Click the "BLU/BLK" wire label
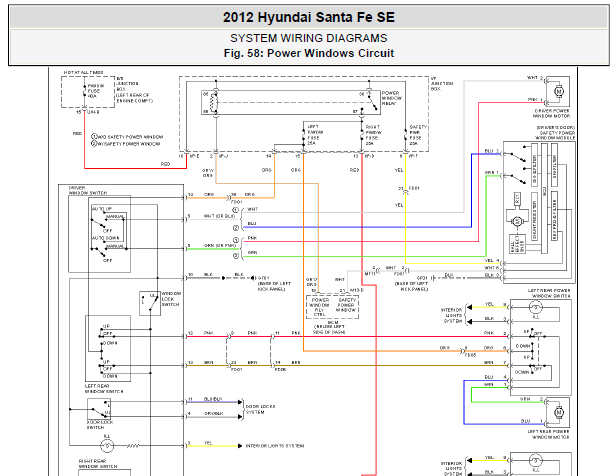 213,399
